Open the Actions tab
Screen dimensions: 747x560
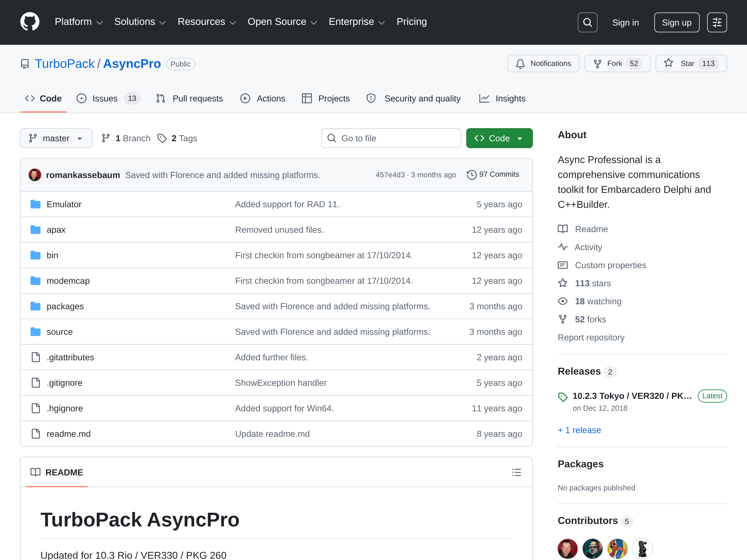pos(263,99)
